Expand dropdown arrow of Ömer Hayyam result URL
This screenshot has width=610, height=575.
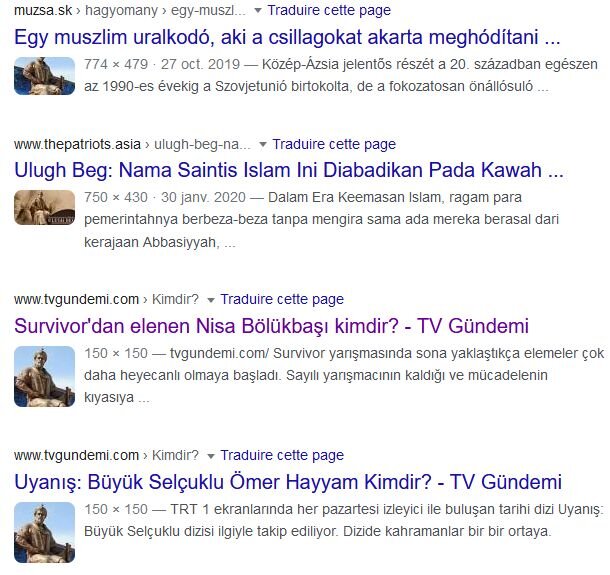(211, 456)
